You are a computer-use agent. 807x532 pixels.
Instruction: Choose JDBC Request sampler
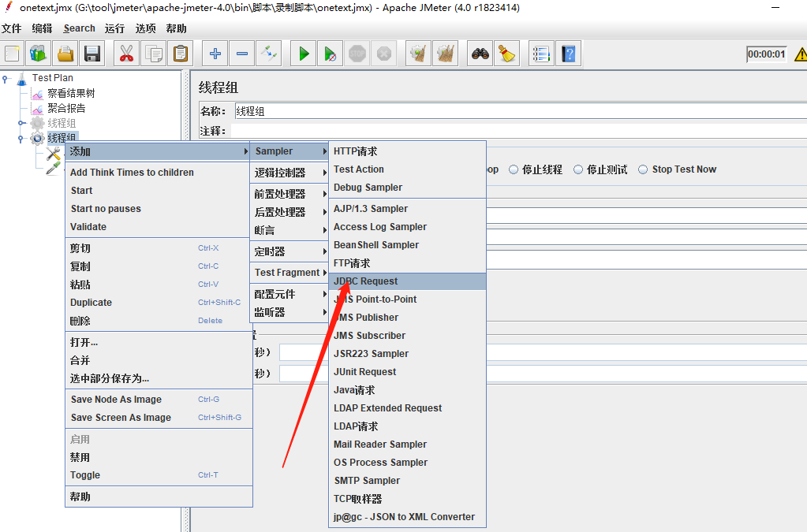point(408,281)
